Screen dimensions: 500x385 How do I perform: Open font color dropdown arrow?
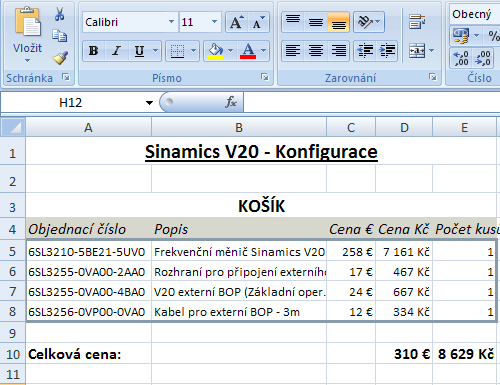(x=263, y=51)
